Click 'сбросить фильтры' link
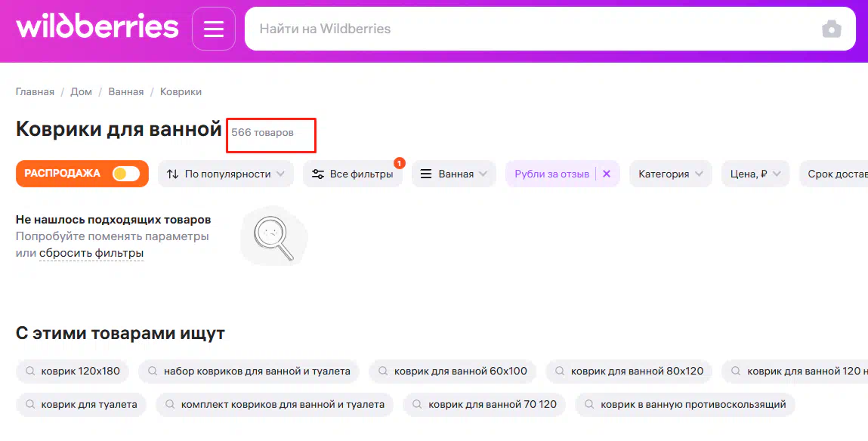 coord(91,254)
